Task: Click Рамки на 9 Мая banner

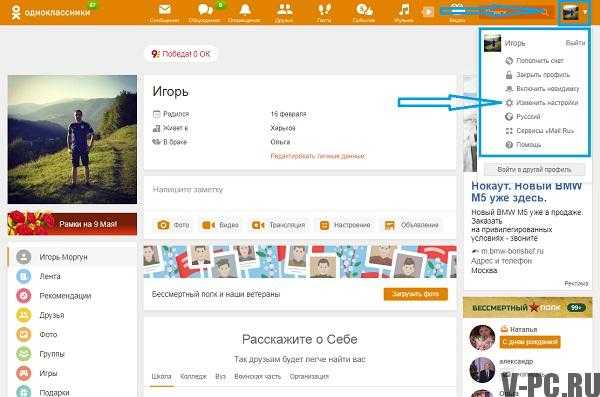Action: click(72, 223)
